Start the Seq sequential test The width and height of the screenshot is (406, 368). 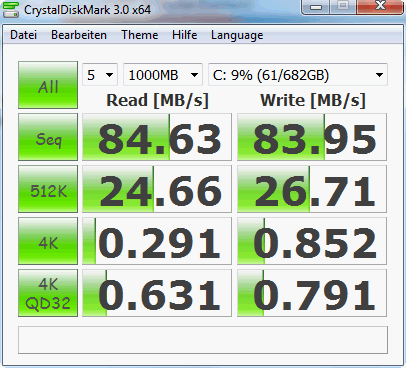click(48, 137)
